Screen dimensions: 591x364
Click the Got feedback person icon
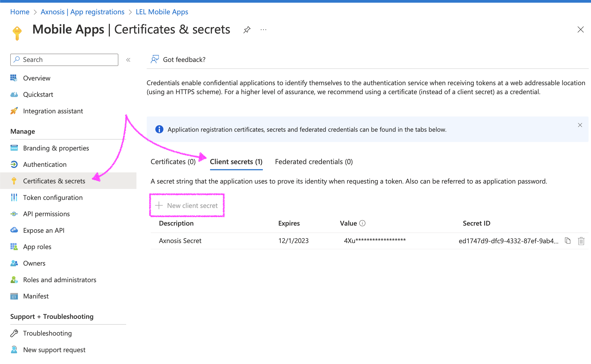[155, 59]
